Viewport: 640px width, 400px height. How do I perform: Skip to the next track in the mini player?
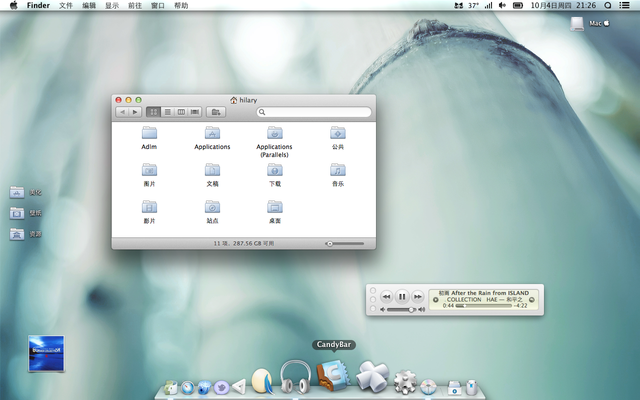click(x=418, y=296)
